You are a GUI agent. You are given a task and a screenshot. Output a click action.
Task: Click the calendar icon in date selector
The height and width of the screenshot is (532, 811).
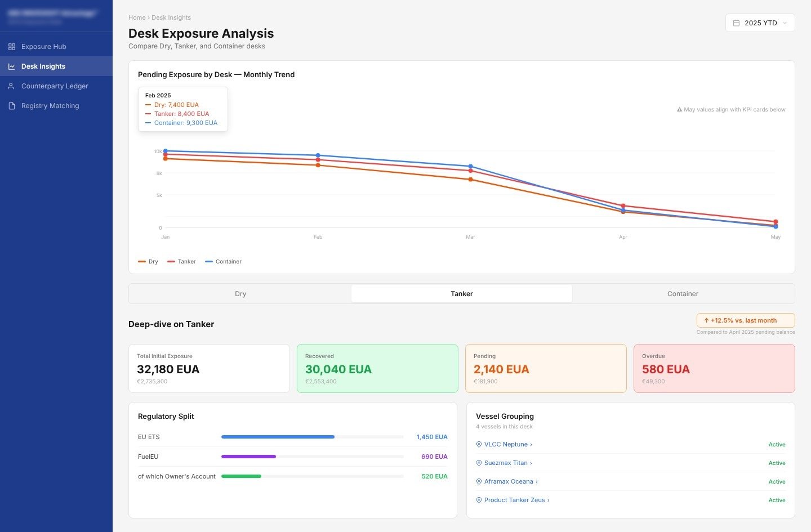pos(736,23)
